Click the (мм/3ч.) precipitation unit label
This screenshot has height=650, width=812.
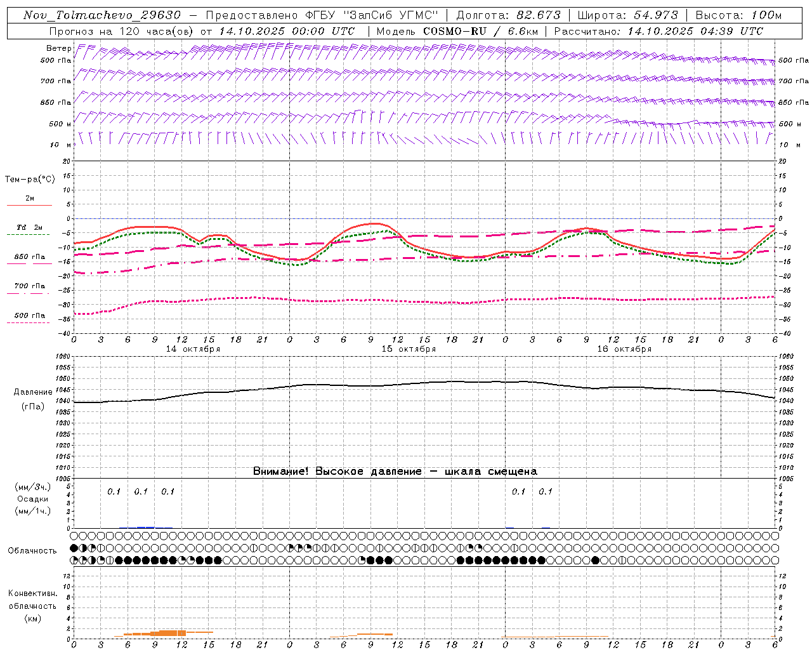pyautogui.click(x=33, y=487)
